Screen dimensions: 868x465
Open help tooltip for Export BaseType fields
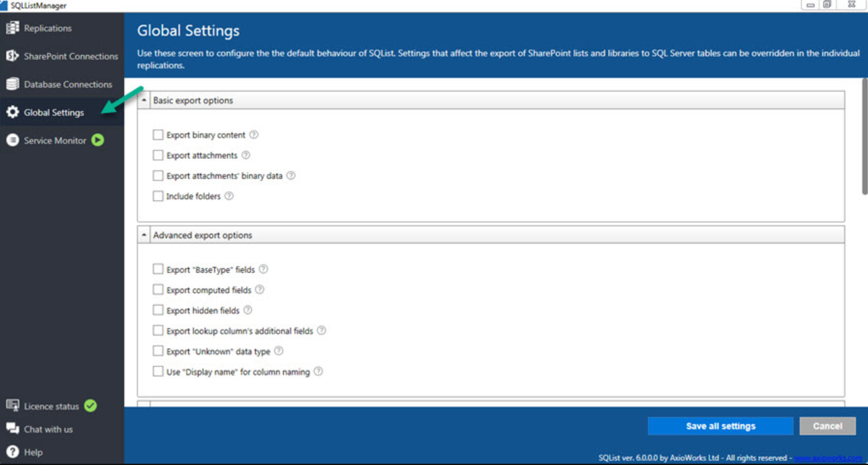[263, 269]
